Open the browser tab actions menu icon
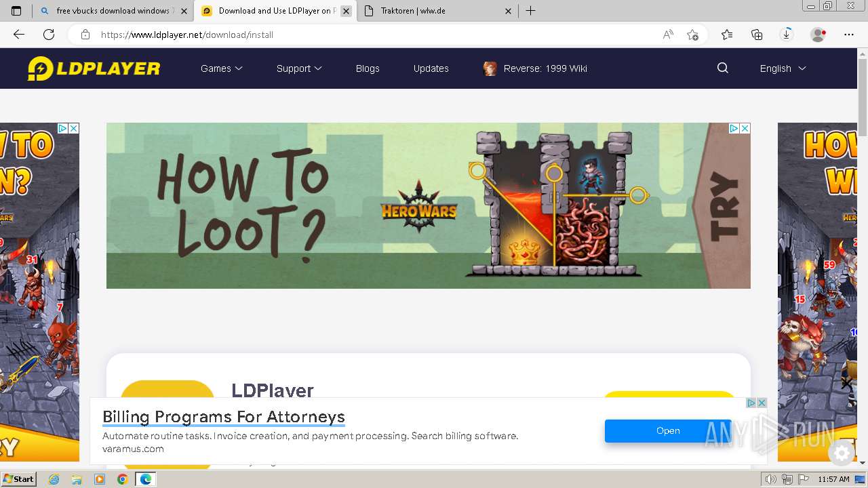This screenshot has width=868, height=488. pyautogui.click(x=16, y=11)
